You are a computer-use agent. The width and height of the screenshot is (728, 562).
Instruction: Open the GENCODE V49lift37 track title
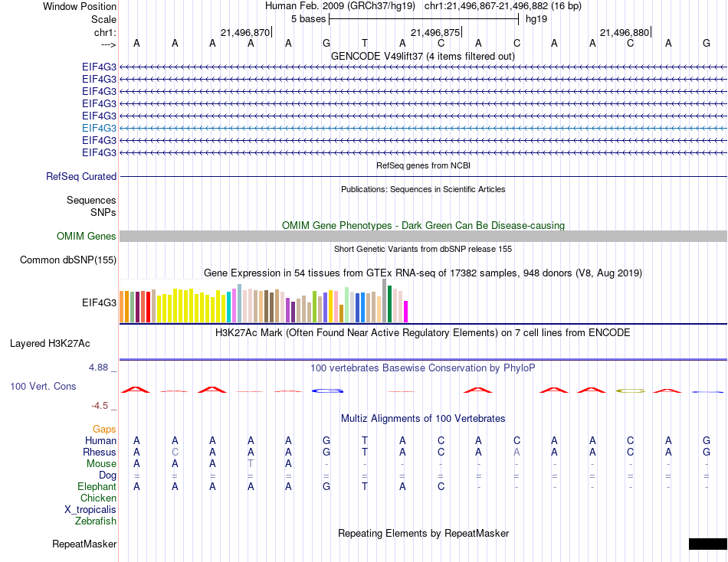(x=422, y=56)
